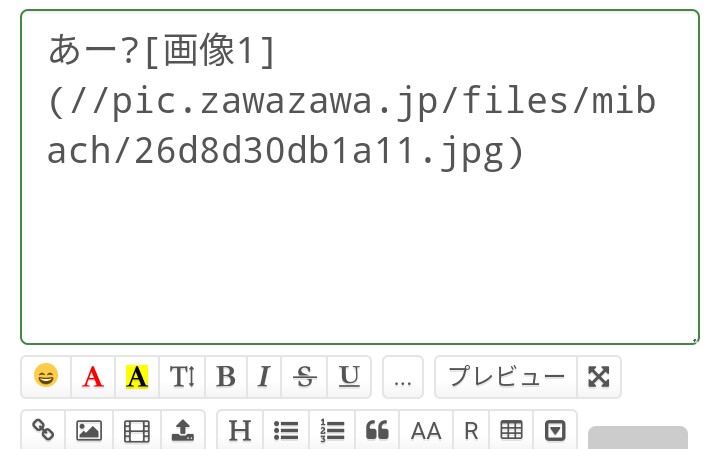Apply yellow highlight background A icon
This screenshot has height=449, width=720.
click(137, 376)
